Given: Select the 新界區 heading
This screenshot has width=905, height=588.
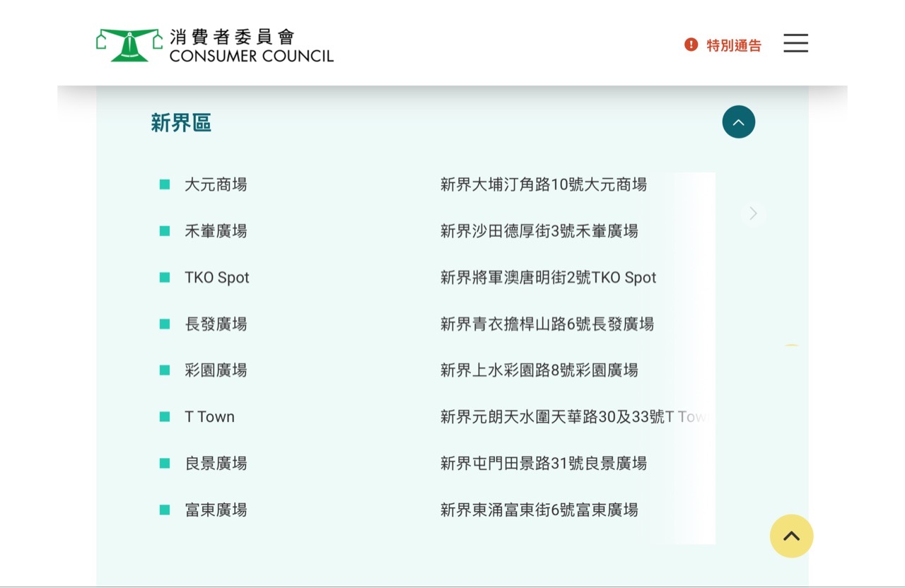Looking at the screenshot, I should [x=181, y=123].
